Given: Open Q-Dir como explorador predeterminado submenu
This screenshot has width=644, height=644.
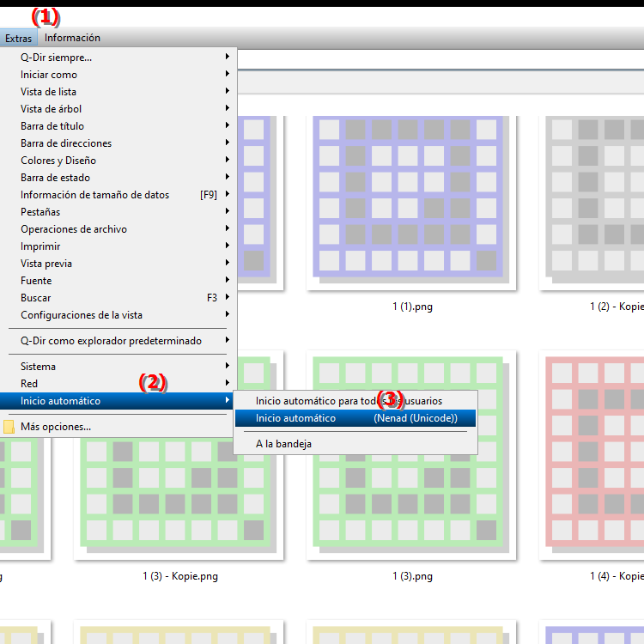Looking at the screenshot, I should (118, 341).
